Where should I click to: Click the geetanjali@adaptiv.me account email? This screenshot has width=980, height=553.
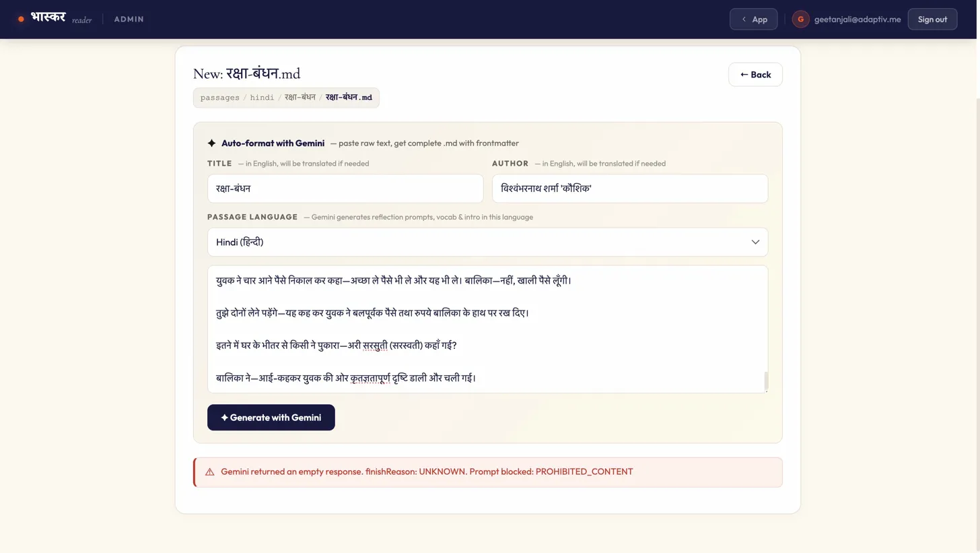tap(857, 20)
